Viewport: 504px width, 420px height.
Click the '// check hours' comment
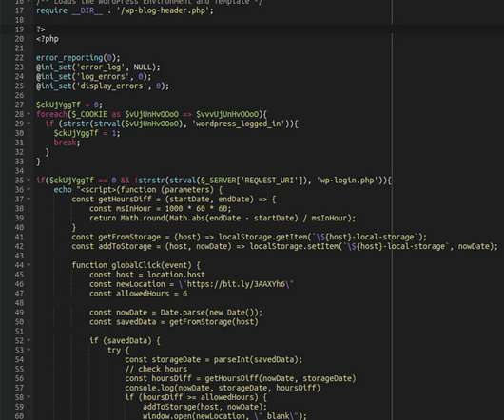click(156, 369)
